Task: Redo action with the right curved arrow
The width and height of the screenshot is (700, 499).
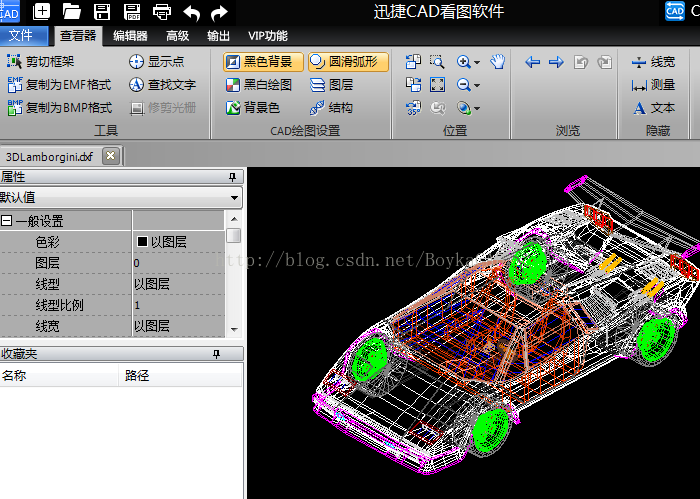Action: pos(219,12)
